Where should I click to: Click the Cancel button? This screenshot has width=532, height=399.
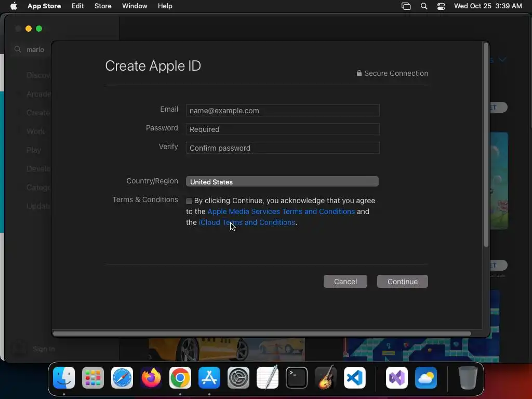[345, 281]
